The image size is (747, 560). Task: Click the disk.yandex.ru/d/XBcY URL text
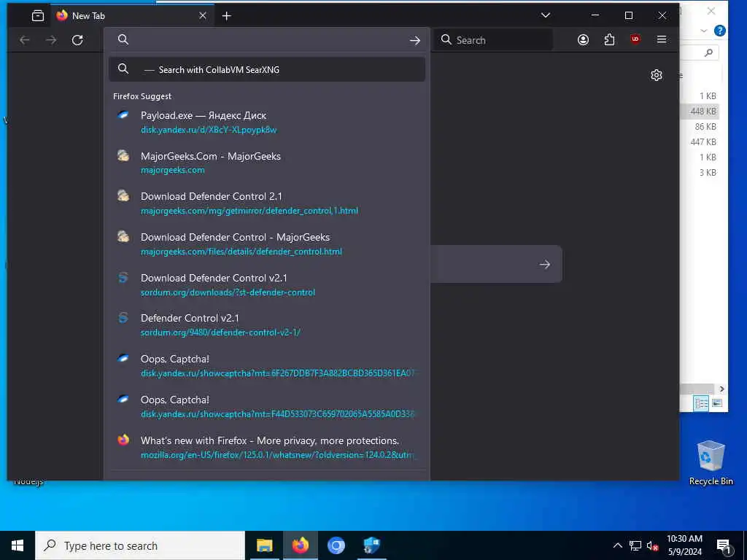coord(209,130)
